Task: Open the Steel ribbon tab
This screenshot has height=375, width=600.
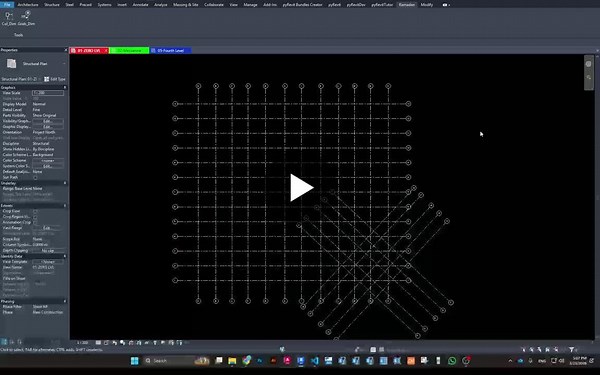Action: 70,5
